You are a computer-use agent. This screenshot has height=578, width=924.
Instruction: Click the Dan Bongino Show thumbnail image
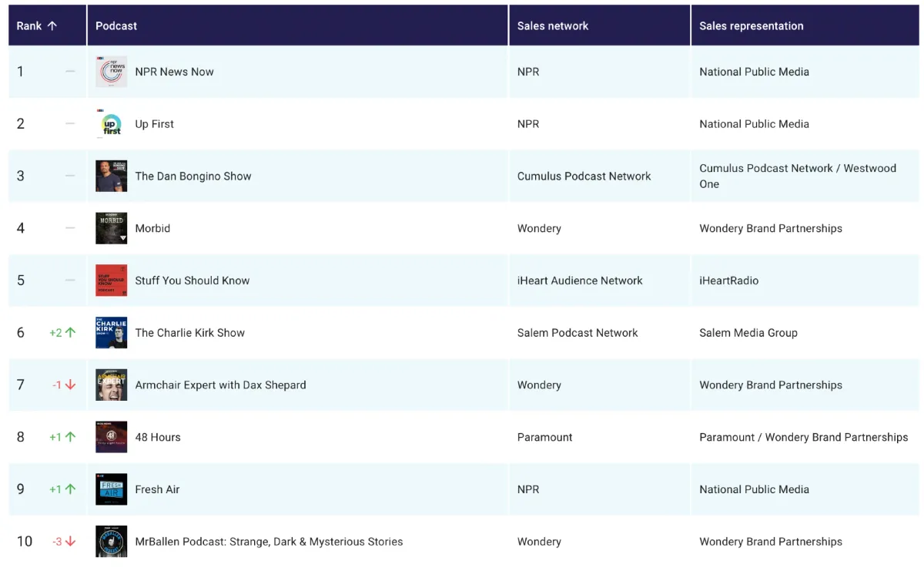point(111,176)
